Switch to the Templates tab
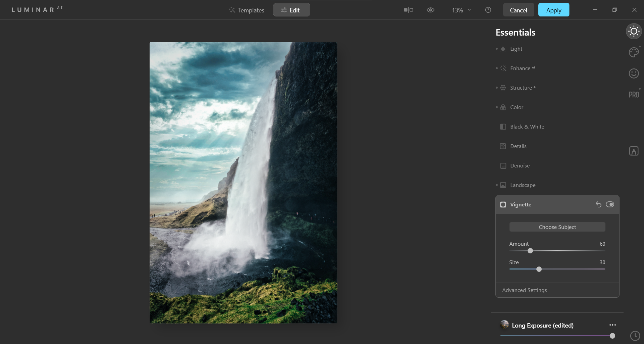The height and width of the screenshot is (344, 644). (x=247, y=10)
